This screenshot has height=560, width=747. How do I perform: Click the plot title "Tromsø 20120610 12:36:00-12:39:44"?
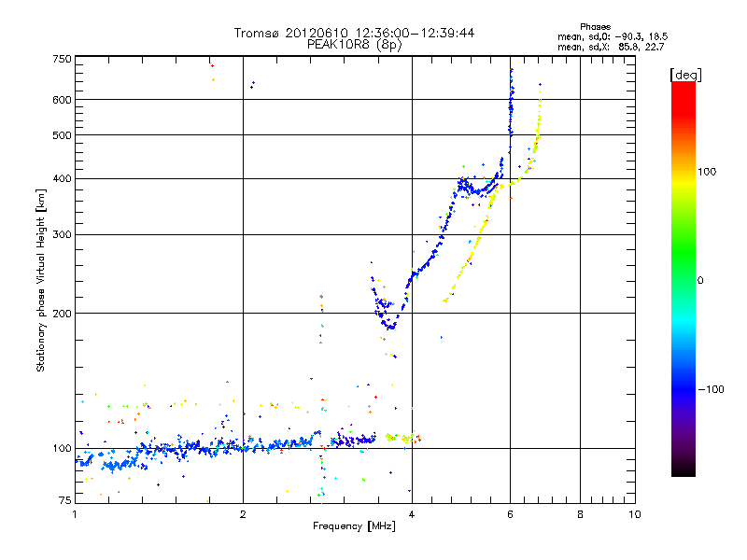(x=354, y=33)
